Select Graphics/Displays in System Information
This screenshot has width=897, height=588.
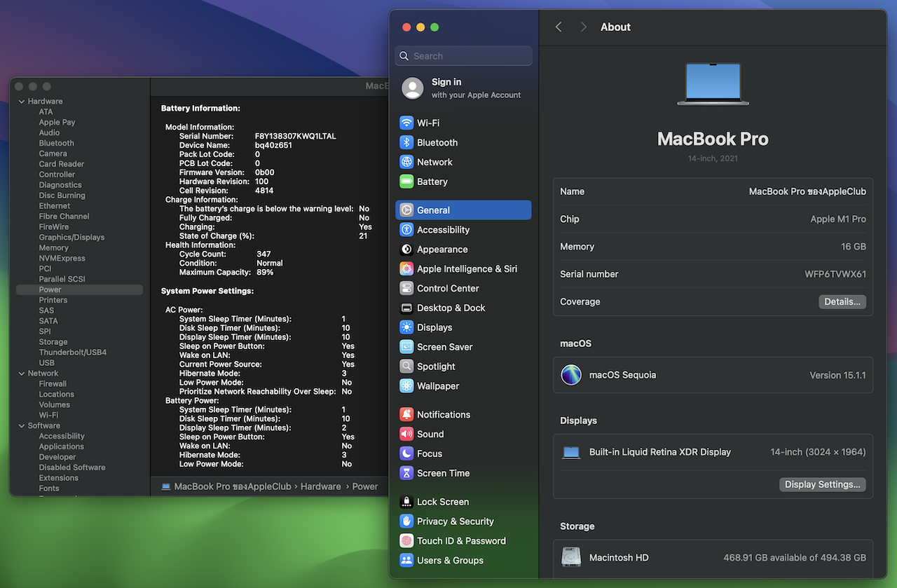[71, 238]
